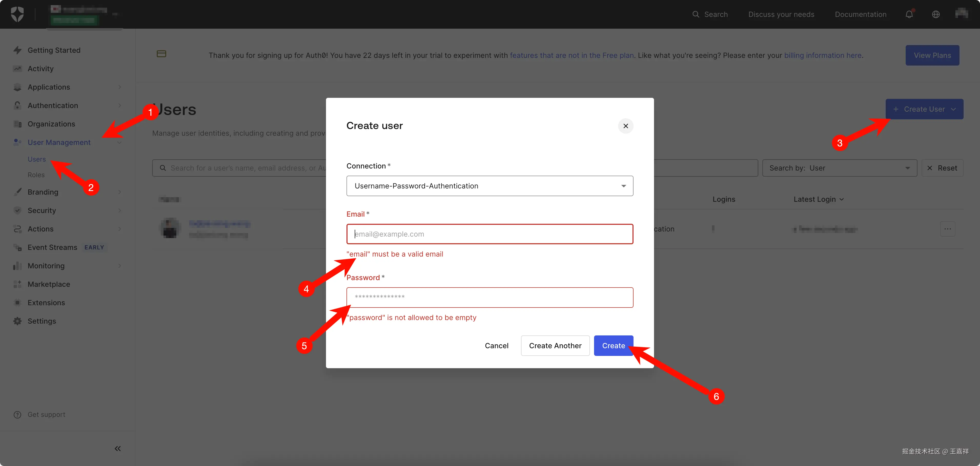Close the Create user dialog with X
This screenshot has width=980, height=466.
(625, 126)
